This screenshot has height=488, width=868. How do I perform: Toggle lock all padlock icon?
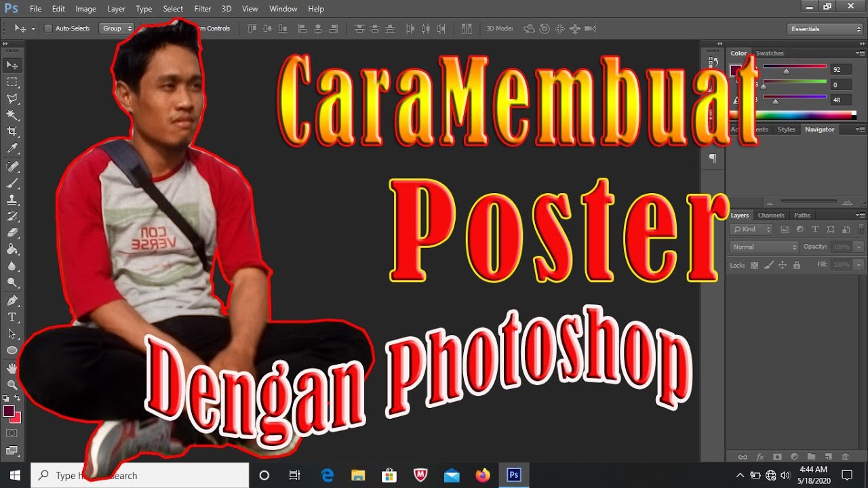797,265
